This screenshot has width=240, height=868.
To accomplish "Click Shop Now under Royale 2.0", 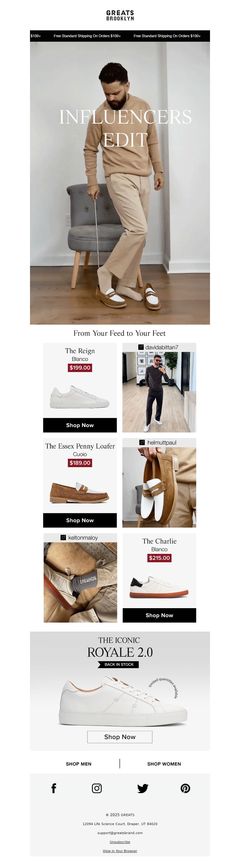I will click(120, 737).
